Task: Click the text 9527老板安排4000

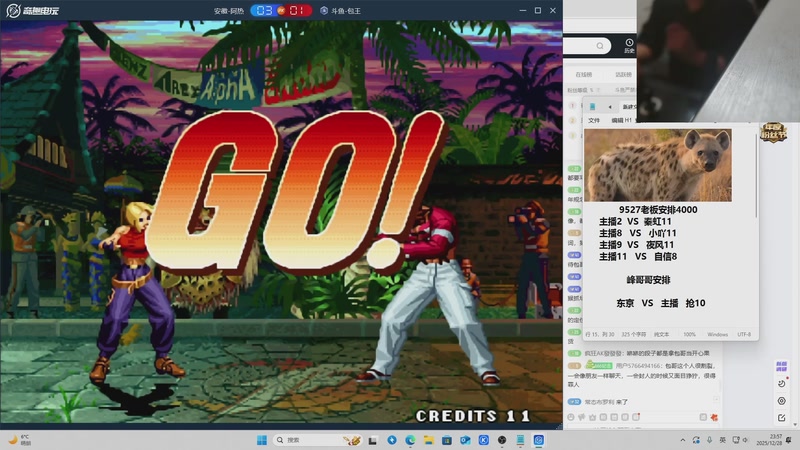Action: [x=658, y=210]
